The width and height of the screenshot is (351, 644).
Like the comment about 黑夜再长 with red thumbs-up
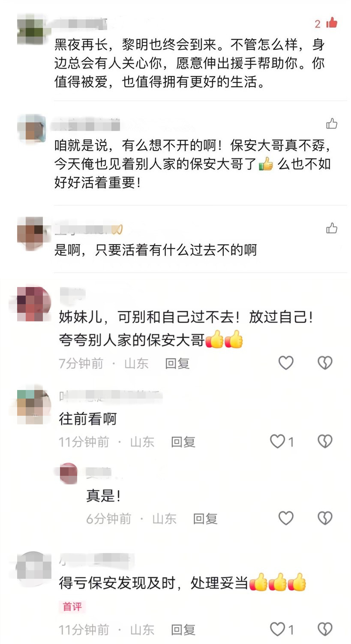click(332, 23)
